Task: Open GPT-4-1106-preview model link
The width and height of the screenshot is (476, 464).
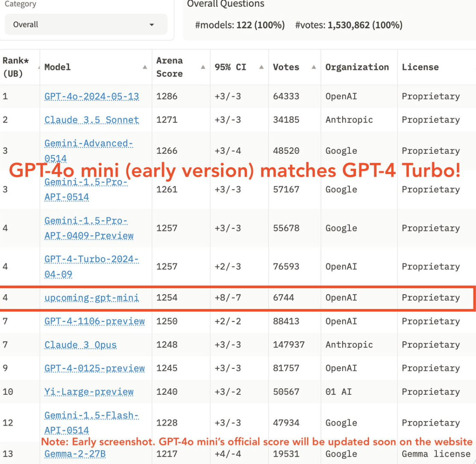Action: 94,321
